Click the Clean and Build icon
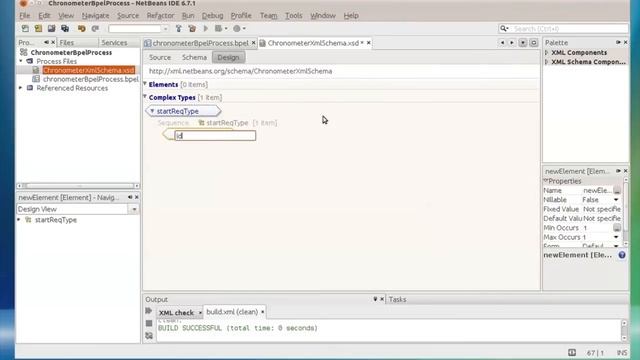 click(x=192, y=29)
